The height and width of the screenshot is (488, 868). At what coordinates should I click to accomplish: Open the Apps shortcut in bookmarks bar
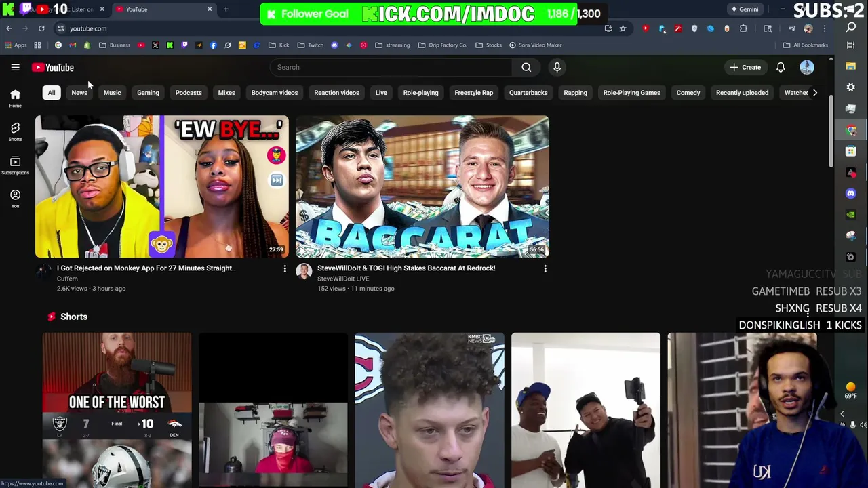(x=16, y=45)
